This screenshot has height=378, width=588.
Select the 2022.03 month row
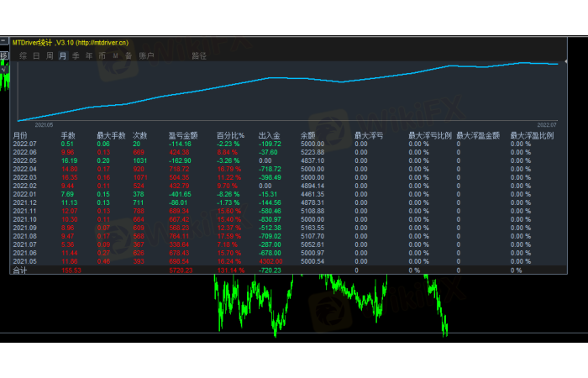pos(288,177)
